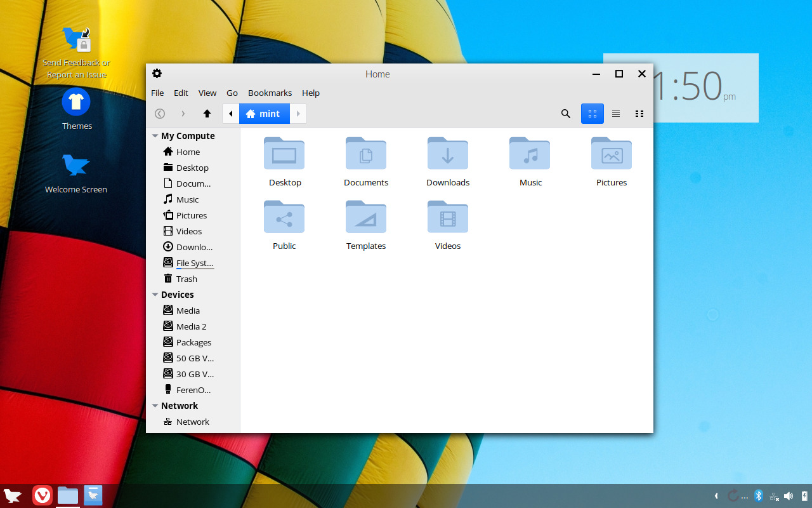812x508 pixels.
Task: Collapse the My Computer section
Action: [x=155, y=135]
